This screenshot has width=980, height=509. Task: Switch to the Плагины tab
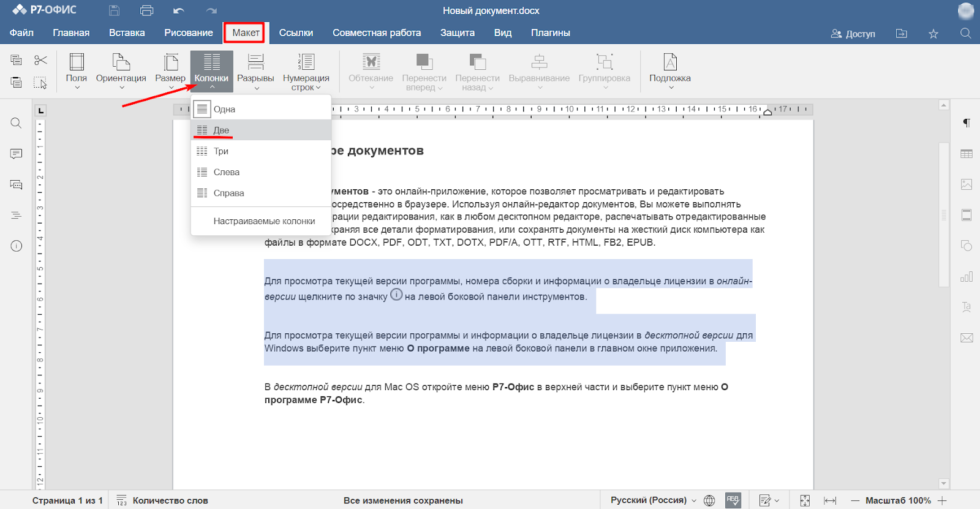pos(551,32)
